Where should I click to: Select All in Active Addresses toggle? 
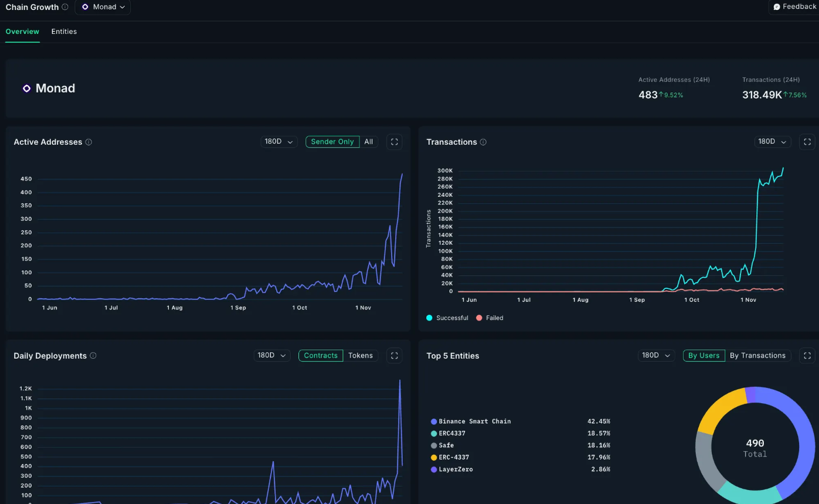coord(369,142)
